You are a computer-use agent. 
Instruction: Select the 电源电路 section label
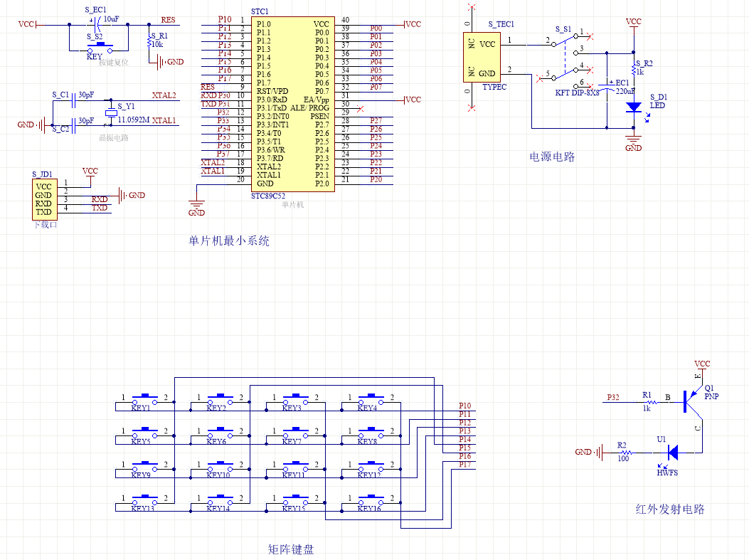tap(551, 157)
